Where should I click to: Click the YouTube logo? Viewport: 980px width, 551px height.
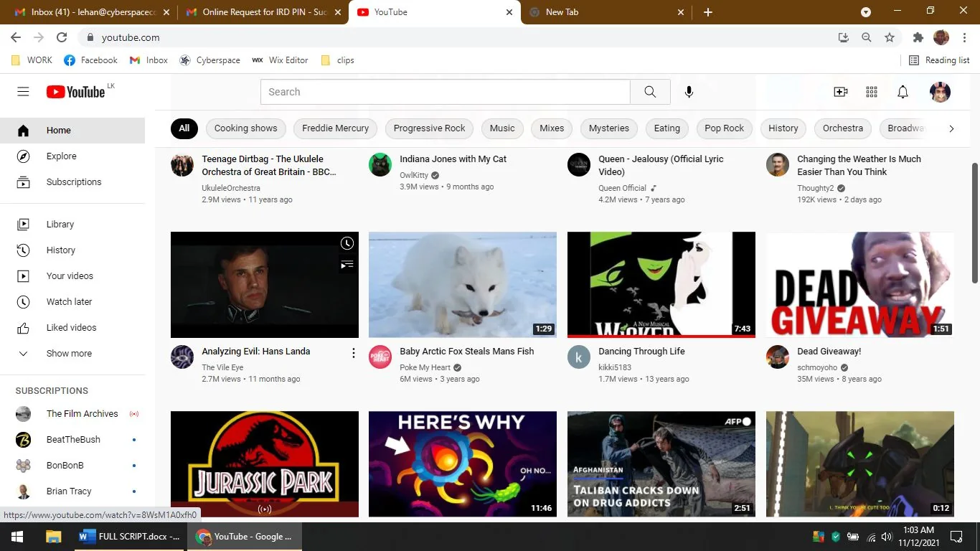[x=76, y=92]
